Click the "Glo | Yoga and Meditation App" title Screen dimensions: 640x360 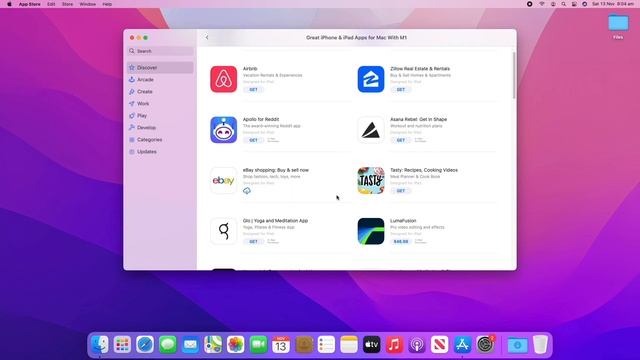click(x=275, y=220)
